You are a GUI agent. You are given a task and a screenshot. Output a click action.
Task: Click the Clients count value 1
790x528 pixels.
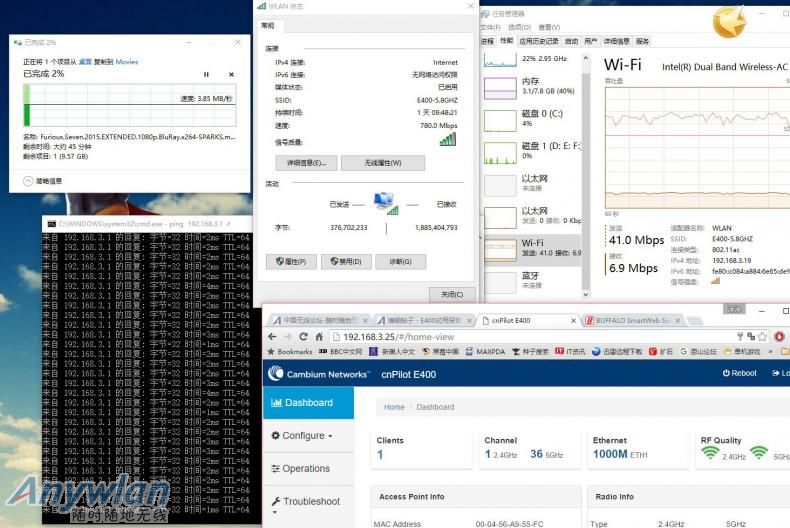[x=380, y=454]
